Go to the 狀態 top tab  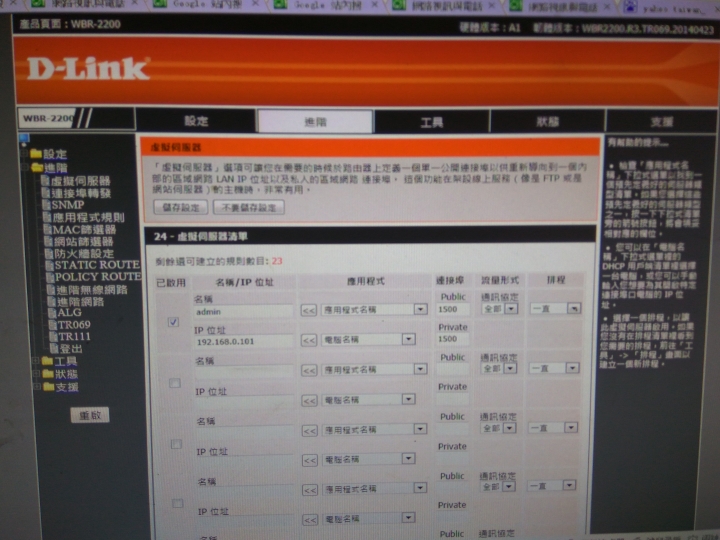[x=547, y=122]
